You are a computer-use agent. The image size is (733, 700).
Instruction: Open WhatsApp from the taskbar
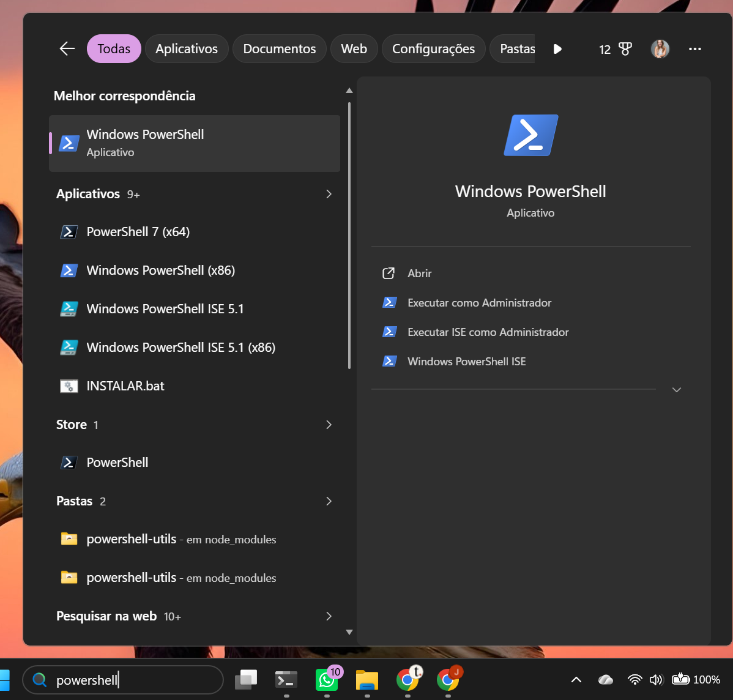[327, 679]
